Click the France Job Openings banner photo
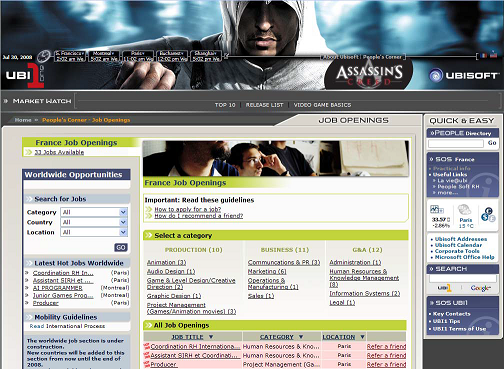504x369 pixels. coord(276,158)
